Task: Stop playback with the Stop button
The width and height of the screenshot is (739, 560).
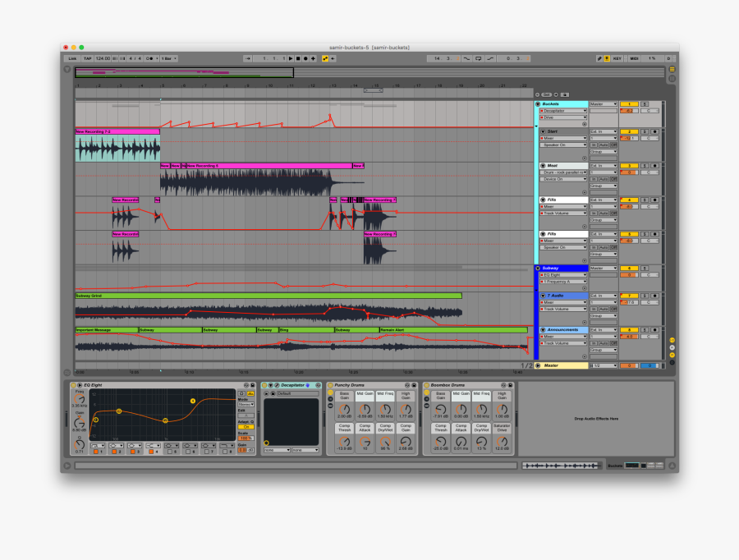Action: (298, 58)
